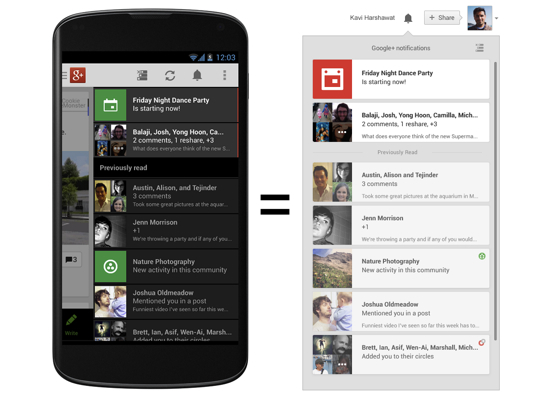
Task: Click the profile photo thumbnail at top right
Action: point(479,18)
